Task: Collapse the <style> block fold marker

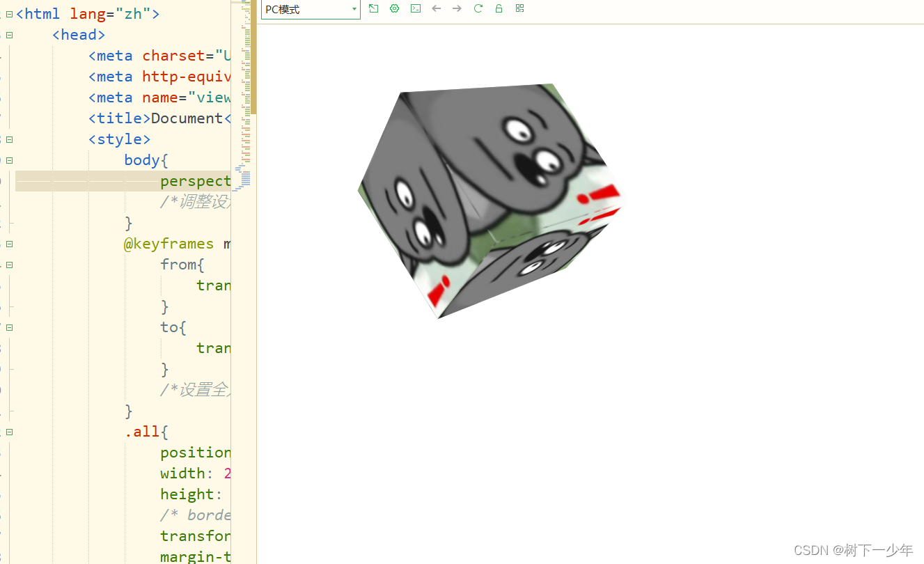Action: [x=9, y=139]
